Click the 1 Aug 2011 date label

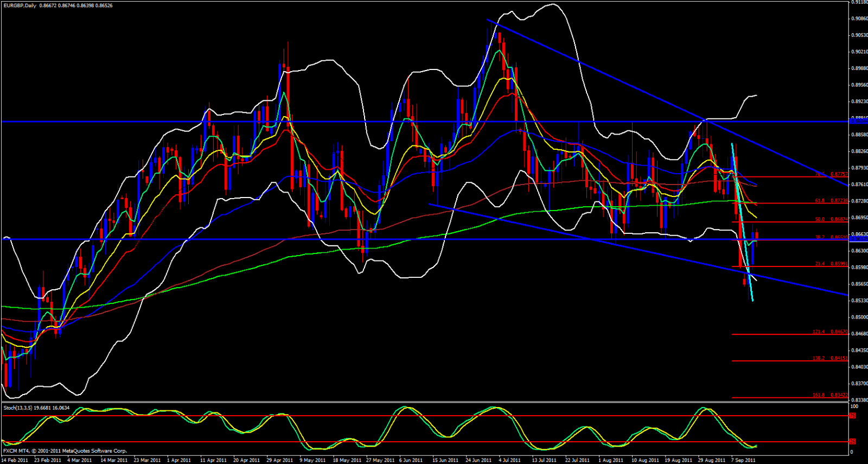tap(611, 460)
